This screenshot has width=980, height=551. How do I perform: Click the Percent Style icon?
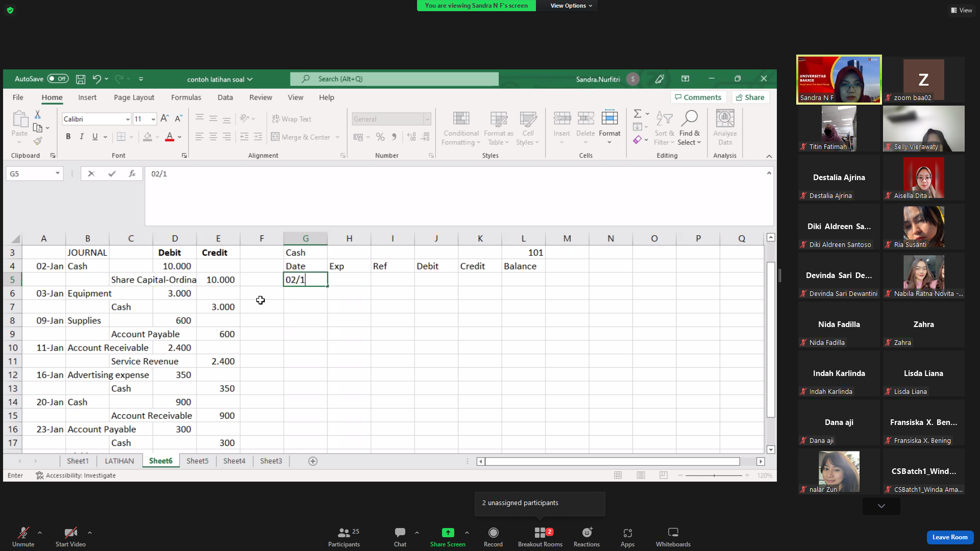(380, 137)
